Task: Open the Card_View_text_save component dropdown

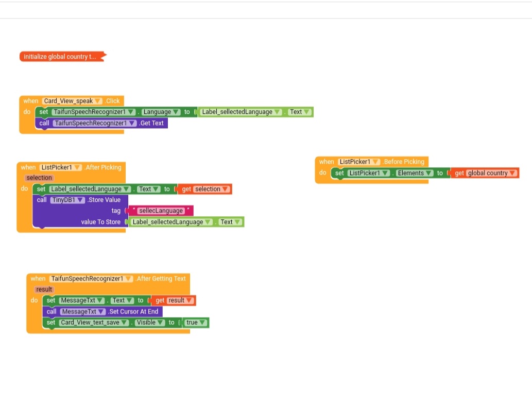Action: [94, 322]
